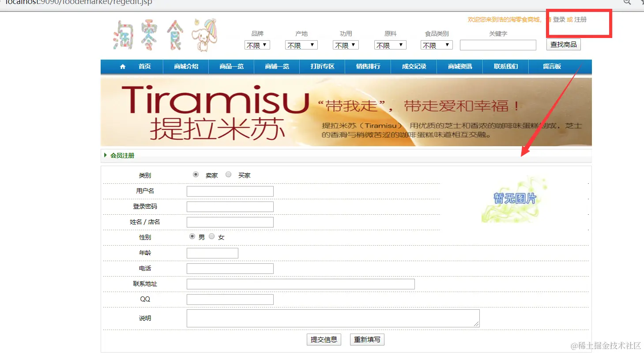Focus the 电话 input field
This screenshot has height=353, width=644.
coord(230,269)
